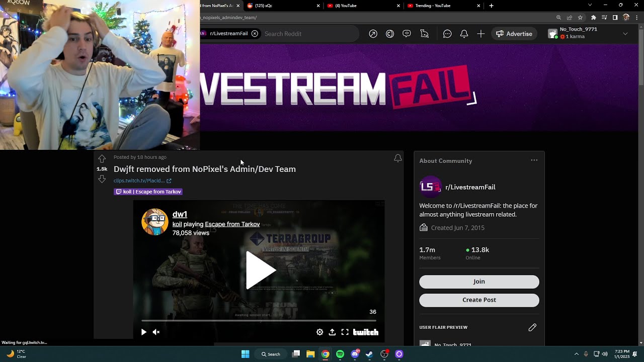This screenshot has height=362, width=644.
Task: Open a new browser tab
Action: (x=492, y=6)
